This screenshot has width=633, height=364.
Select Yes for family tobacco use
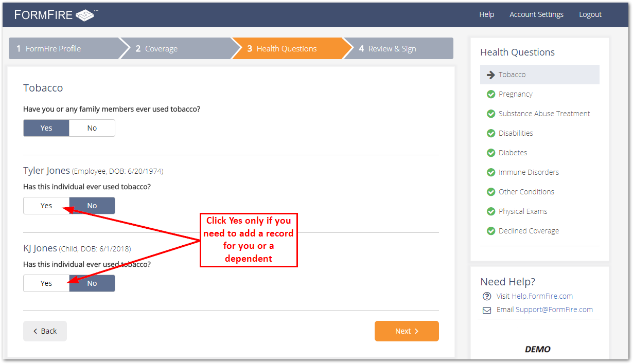click(x=46, y=128)
